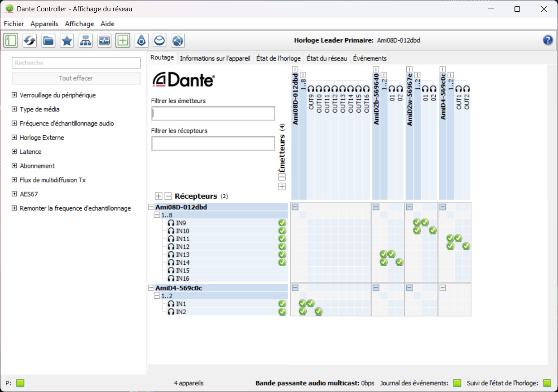The height and width of the screenshot is (392, 558).
Task: Click the IN10 to AmiD2w 02 subscription checkmark
Action: [x=433, y=230]
